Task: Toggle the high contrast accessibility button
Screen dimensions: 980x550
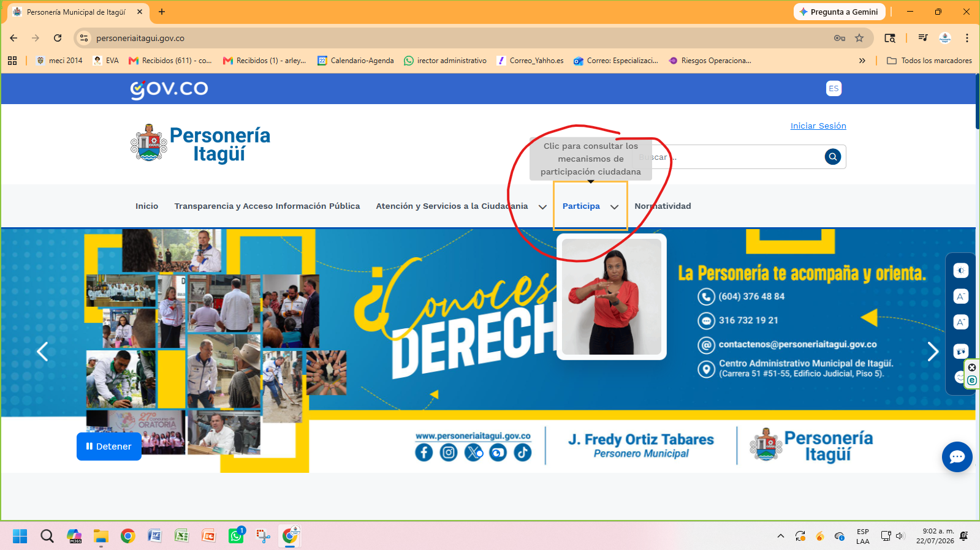Action: 960,270
